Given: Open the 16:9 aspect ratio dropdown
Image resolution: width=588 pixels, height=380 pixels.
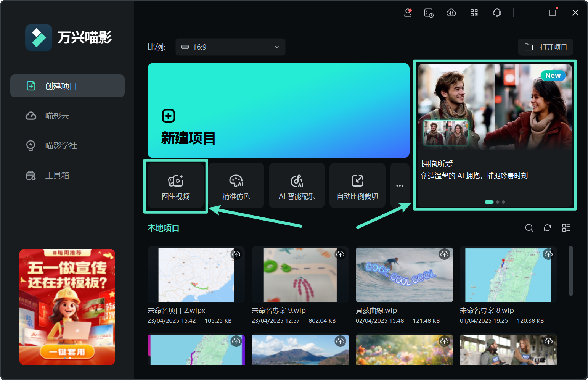Looking at the screenshot, I should click(230, 47).
